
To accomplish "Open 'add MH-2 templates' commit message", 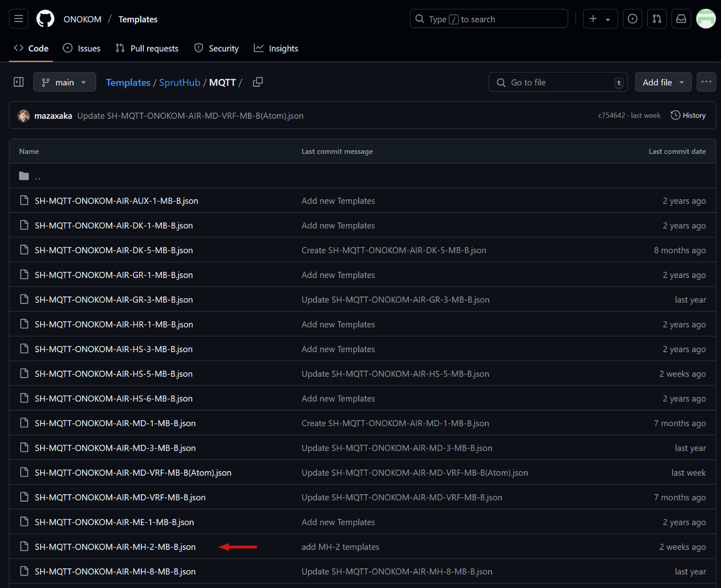I will (340, 547).
